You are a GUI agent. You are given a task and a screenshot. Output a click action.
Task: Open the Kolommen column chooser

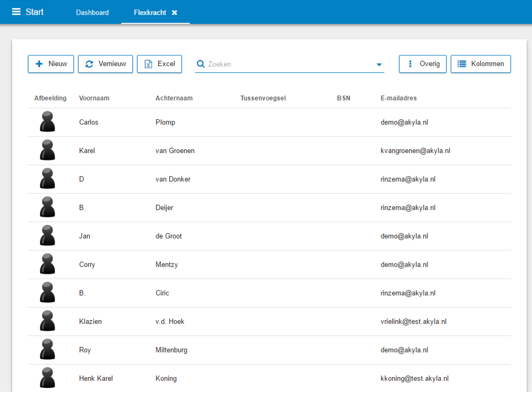pos(481,64)
